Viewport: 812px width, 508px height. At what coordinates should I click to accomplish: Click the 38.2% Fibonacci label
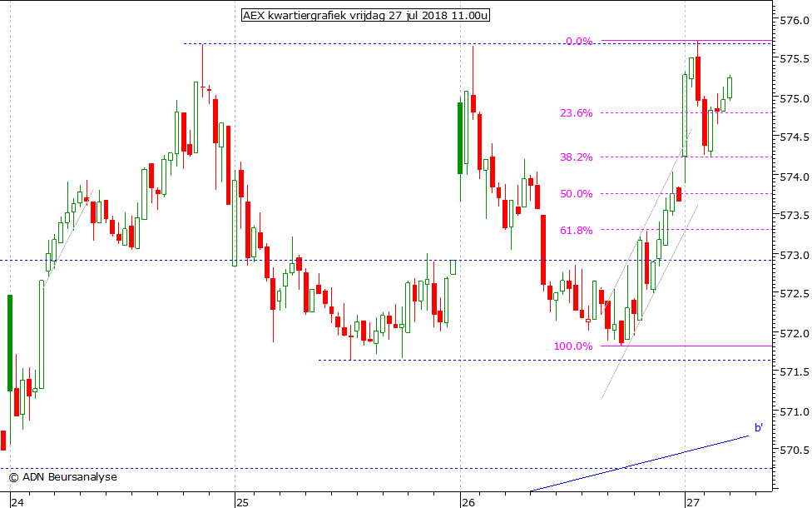pyautogui.click(x=576, y=157)
